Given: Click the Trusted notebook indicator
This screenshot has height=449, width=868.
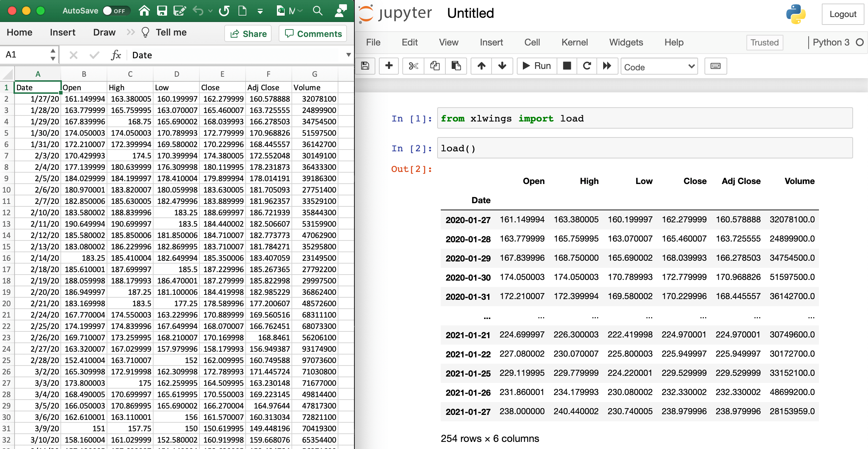Looking at the screenshot, I should [765, 43].
